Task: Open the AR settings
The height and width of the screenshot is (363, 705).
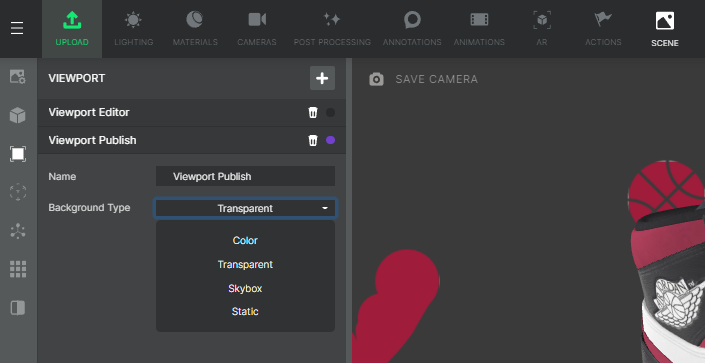Action: coord(542,29)
